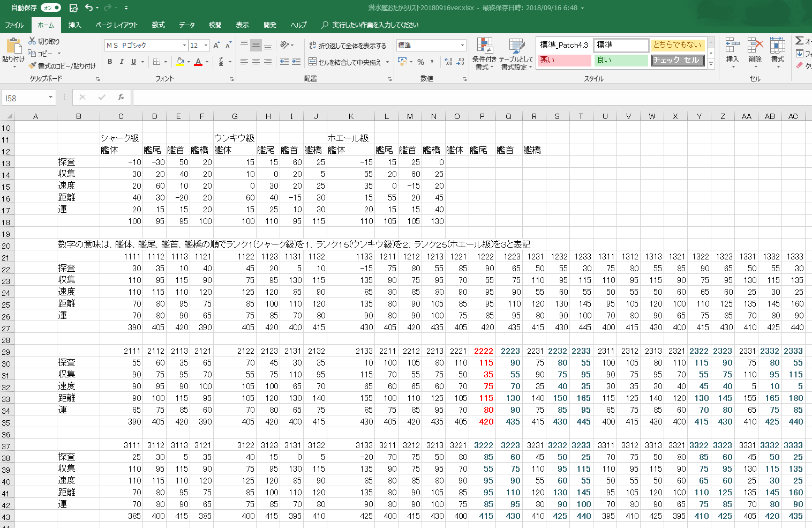Click the red font color swatch

tap(198, 62)
